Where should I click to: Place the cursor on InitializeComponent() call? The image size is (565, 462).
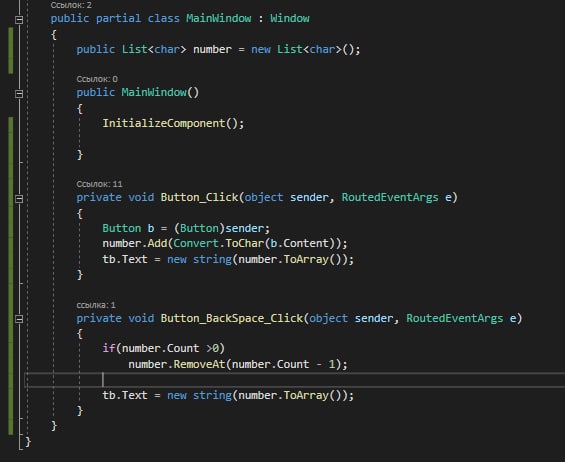[173, 123]
